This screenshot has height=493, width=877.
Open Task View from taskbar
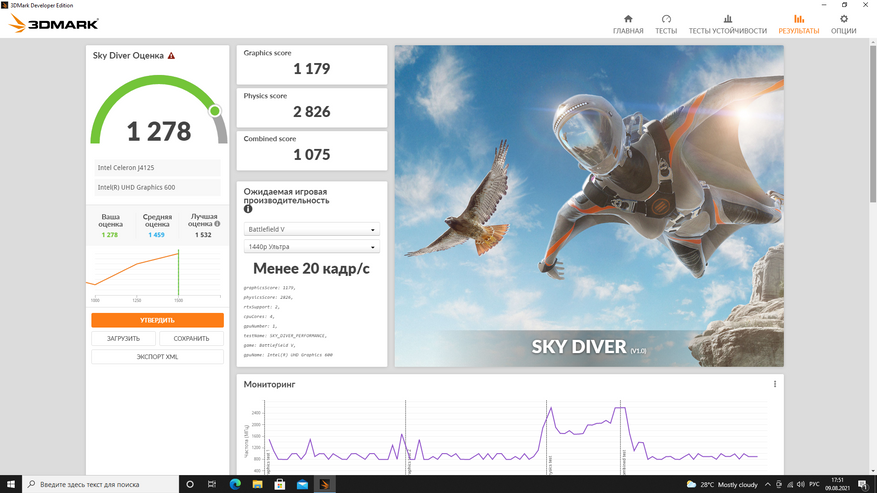point(212,484)
